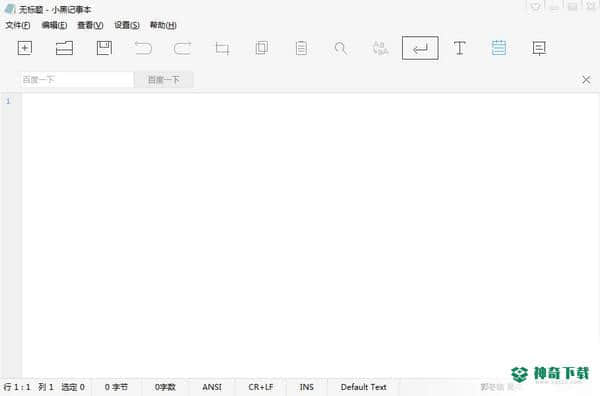Click the Copy icon

point(262,48)
